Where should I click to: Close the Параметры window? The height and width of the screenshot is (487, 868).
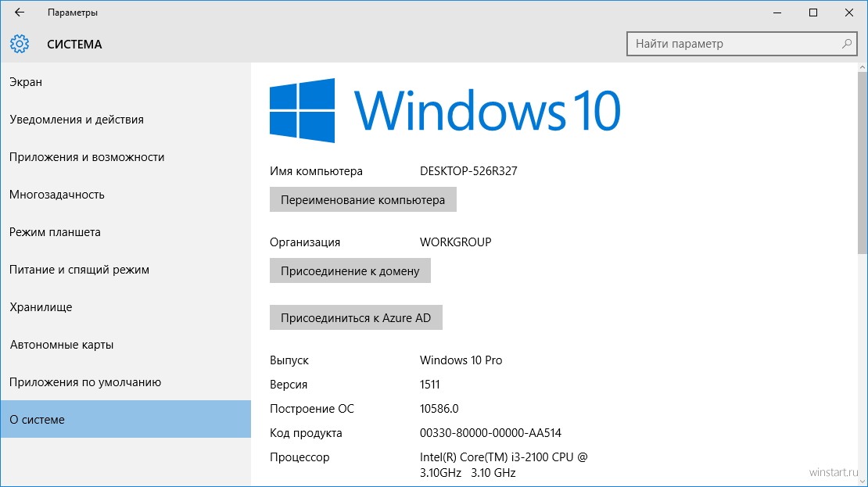click(849, 13)
